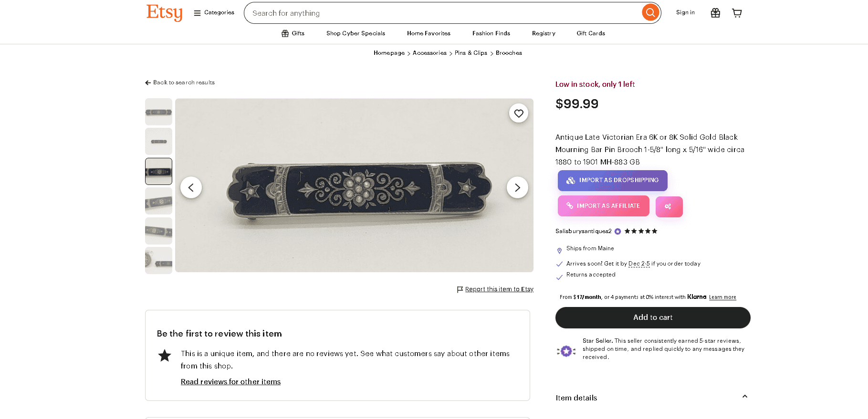Show previous product image arrow
868x419 pixels.
click(191, 188)
